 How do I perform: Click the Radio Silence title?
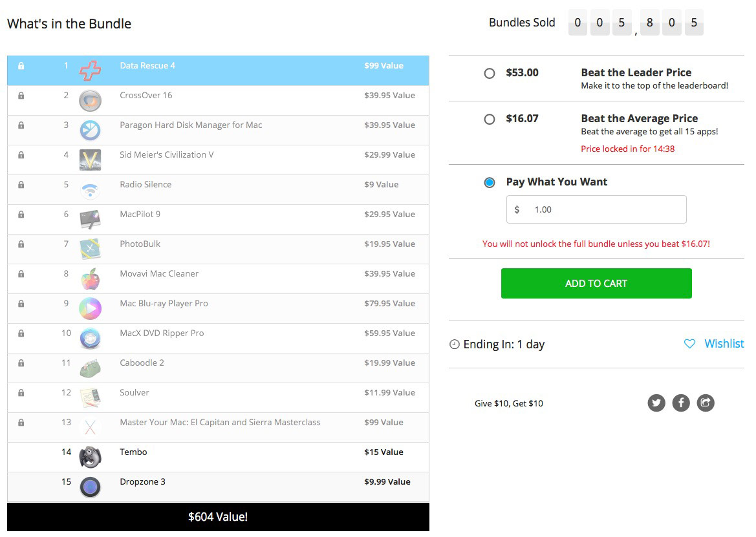point(146,184)
